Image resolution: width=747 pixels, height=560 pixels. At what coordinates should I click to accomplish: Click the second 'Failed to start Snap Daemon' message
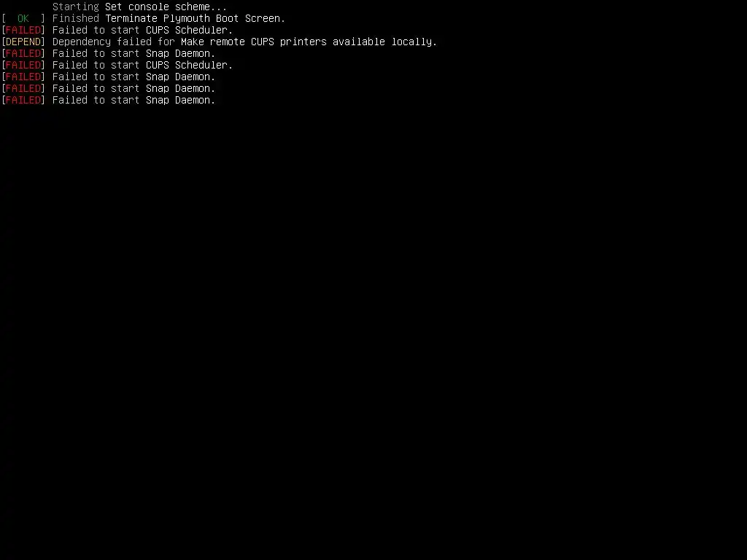coord(134,77)
